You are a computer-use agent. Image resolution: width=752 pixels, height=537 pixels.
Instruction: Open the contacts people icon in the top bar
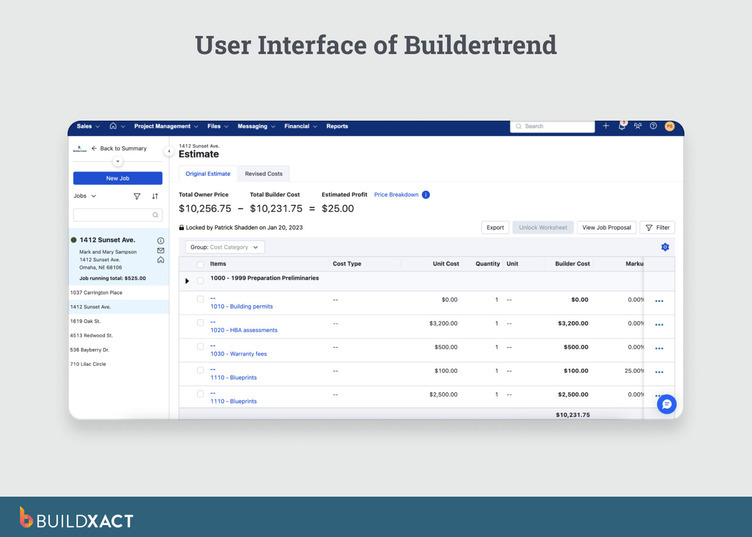coord(637,126)
